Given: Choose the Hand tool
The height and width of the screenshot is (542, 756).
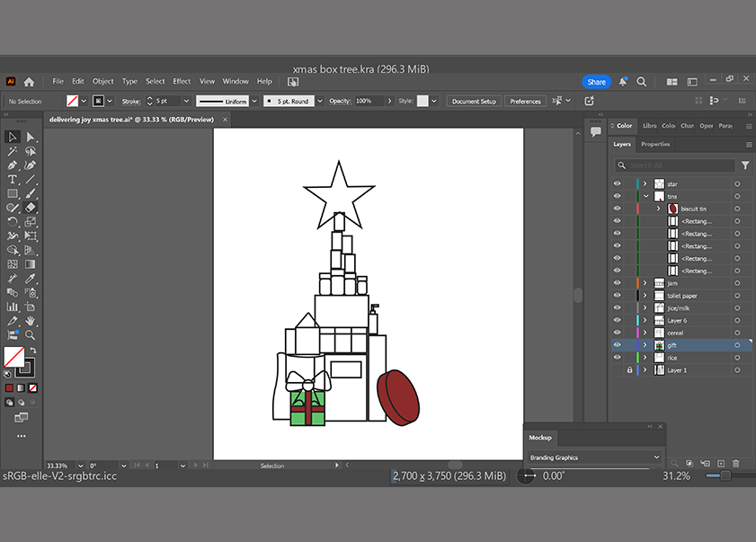Looking at the screenshot, I should (31, 321).
